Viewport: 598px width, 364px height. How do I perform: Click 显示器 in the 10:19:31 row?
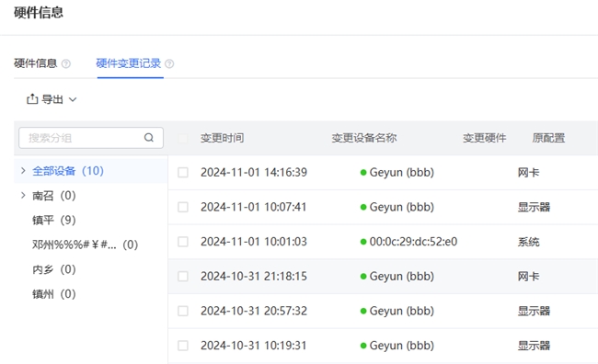pos(534,347)
